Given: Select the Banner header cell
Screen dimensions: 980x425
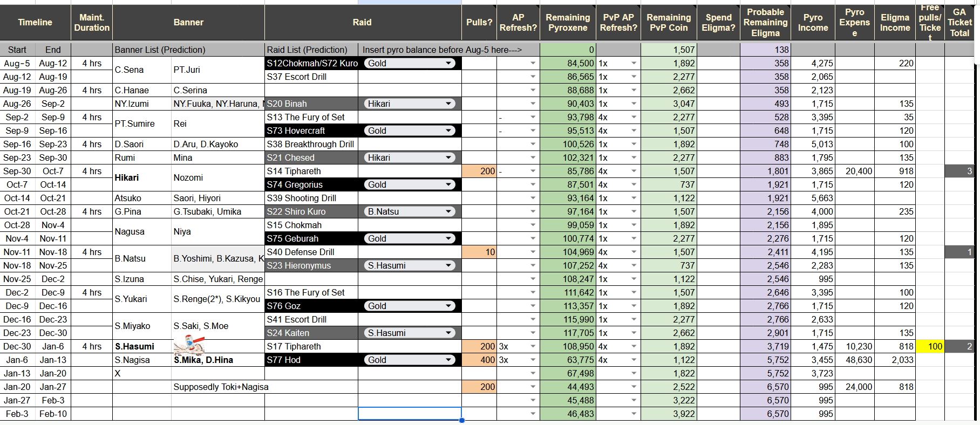Looking at the screenshot, I should [x=188, y=22].
